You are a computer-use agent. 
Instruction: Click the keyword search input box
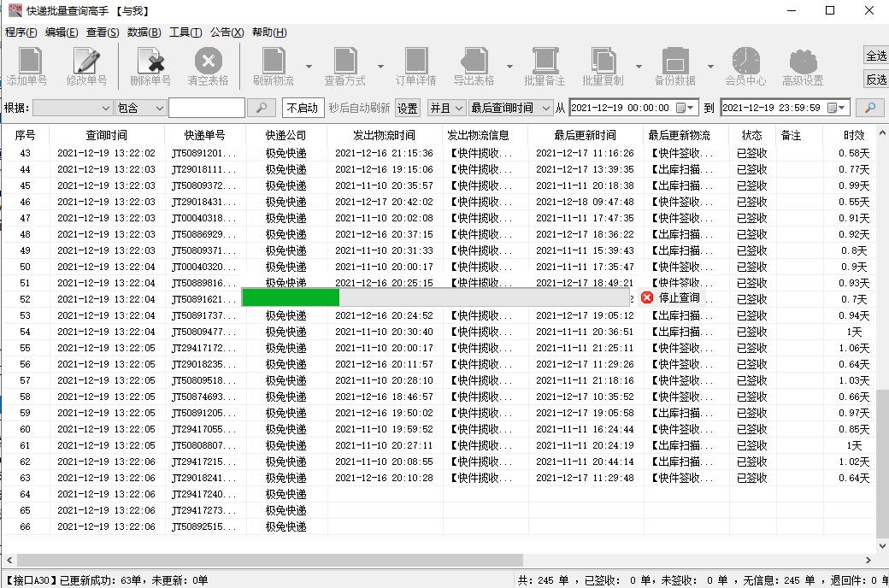205,108
